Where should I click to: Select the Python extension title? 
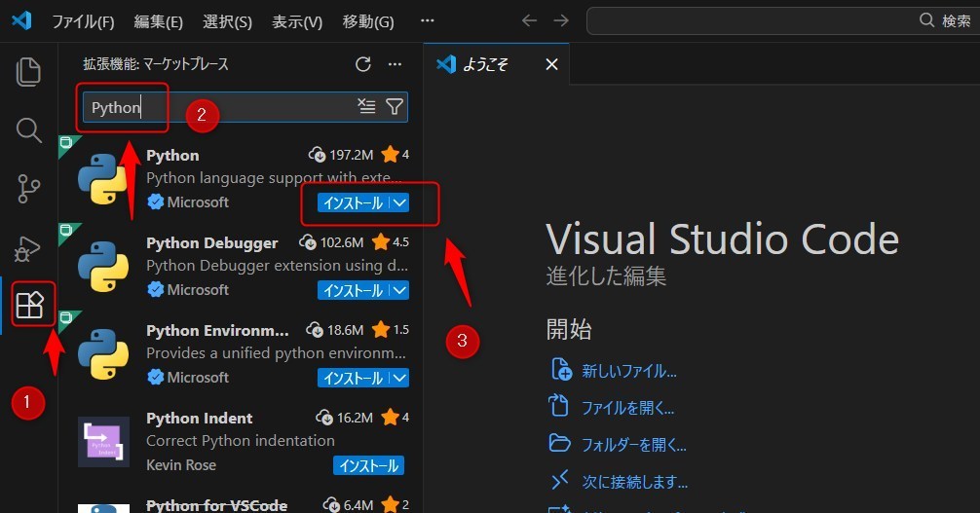point(172,155)
